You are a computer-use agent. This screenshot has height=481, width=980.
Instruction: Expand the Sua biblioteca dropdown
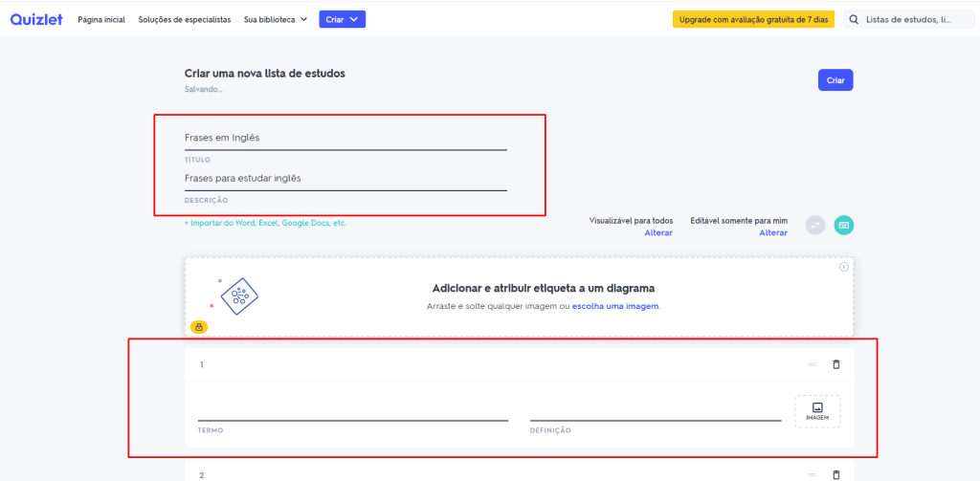(276, 19)
